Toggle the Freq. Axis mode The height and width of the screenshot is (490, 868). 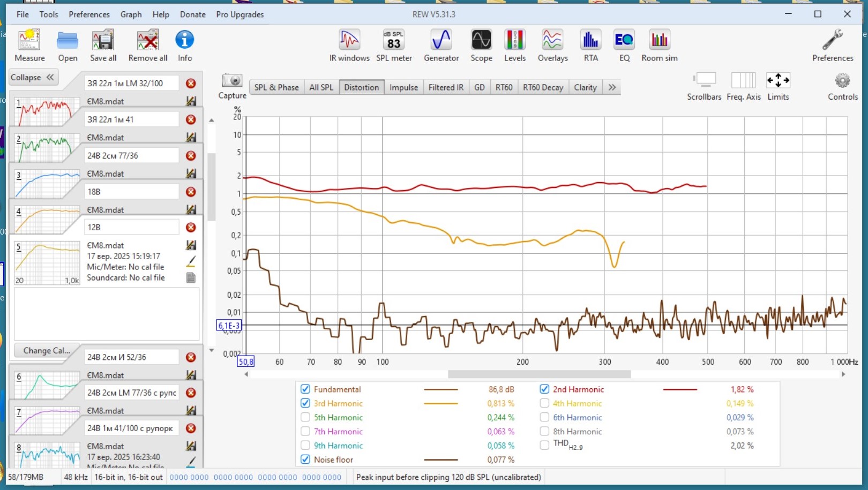(744, 86)
